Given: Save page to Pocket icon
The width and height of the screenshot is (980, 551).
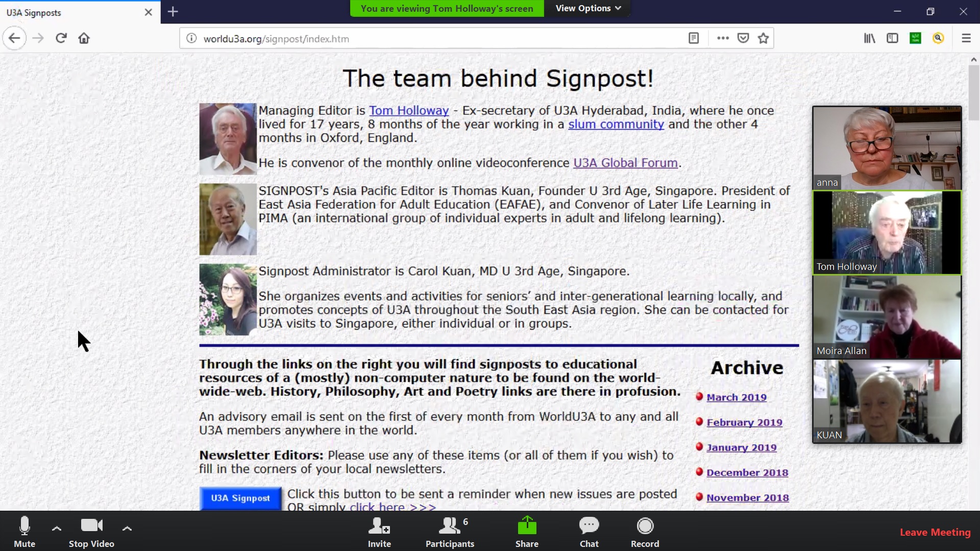Looking at the screenshot, I should coord(743,38).
